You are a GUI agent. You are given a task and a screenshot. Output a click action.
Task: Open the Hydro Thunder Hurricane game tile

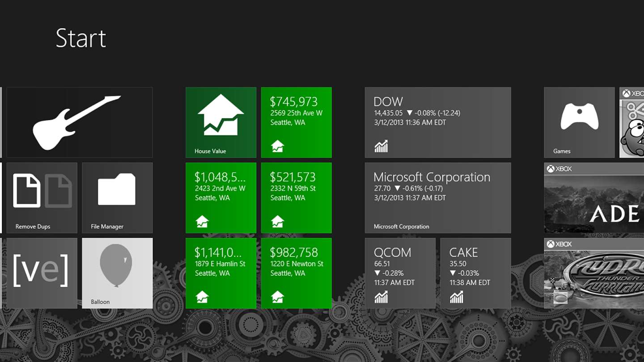click(x=594, y=273)
